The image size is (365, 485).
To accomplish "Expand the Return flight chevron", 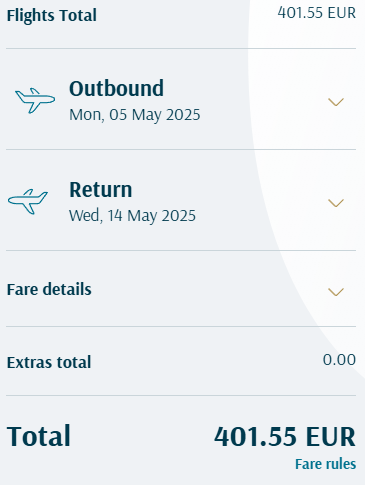I will click(x=336, y=203).
